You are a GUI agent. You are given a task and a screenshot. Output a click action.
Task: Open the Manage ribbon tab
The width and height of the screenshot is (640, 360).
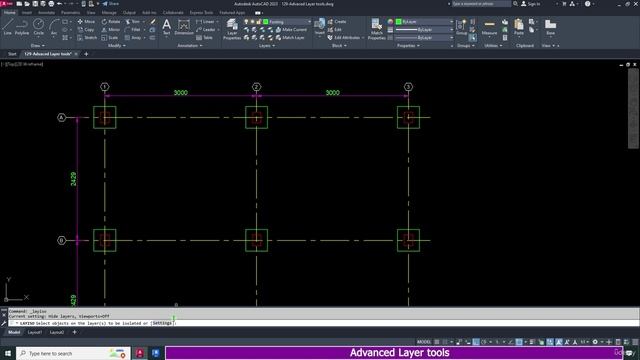pyautogui.click(x=109, y=13)
